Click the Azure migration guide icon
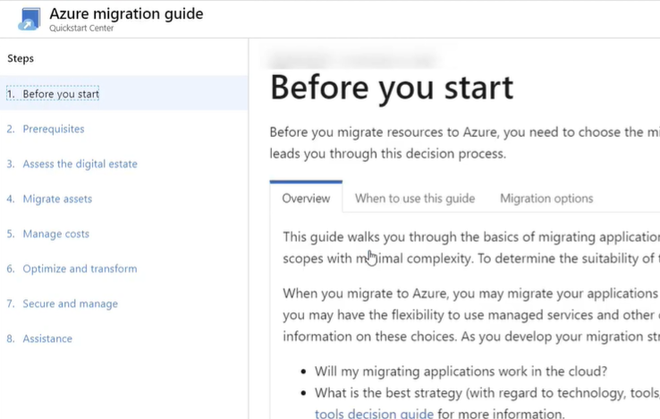 coord(29,19)
